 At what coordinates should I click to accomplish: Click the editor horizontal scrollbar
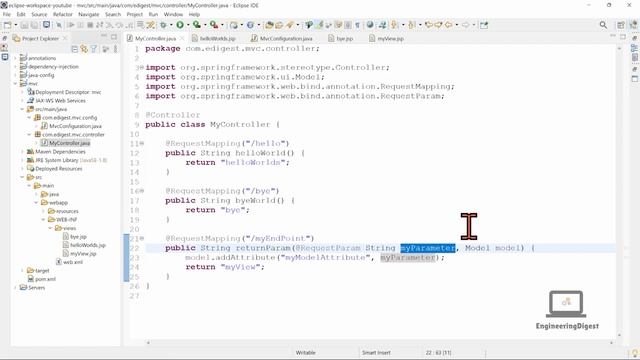(x=380, y=343)
